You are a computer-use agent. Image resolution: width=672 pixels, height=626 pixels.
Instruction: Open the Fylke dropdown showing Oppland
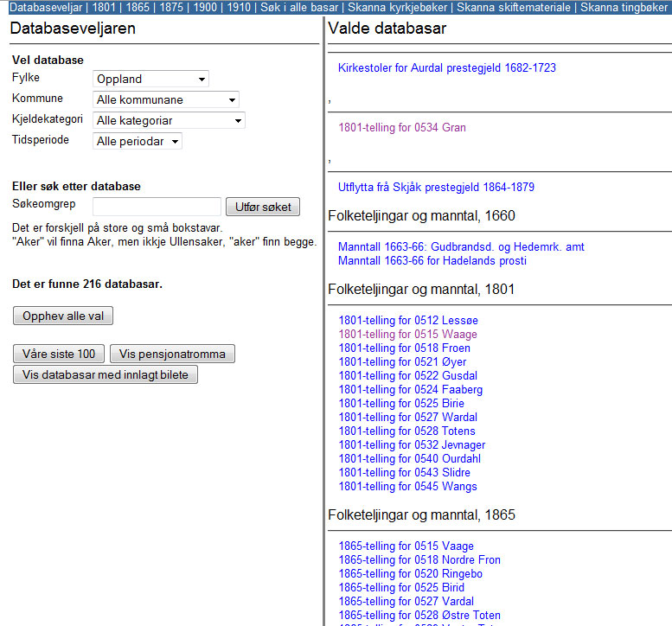point(150,79)
